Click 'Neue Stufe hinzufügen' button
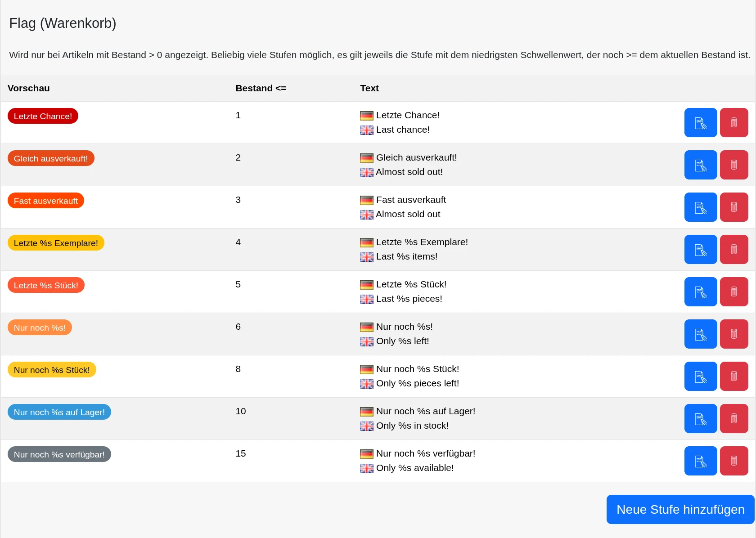This screenshot has height=538, width=756. (x=680, y=510)
